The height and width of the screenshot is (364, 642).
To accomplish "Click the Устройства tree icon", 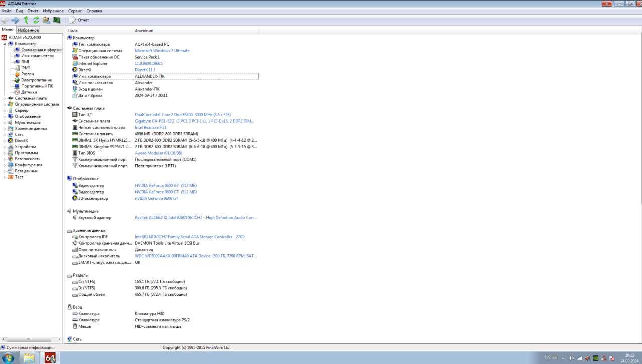I will (10, 147).
